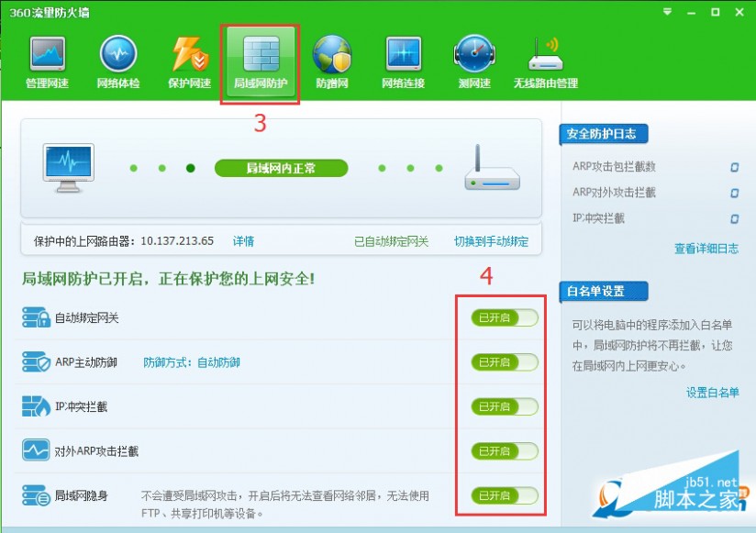Click 切换到手动绑定 link
Image resolution: width=756 pixels, height=533 pixels.
coord(491,241)
